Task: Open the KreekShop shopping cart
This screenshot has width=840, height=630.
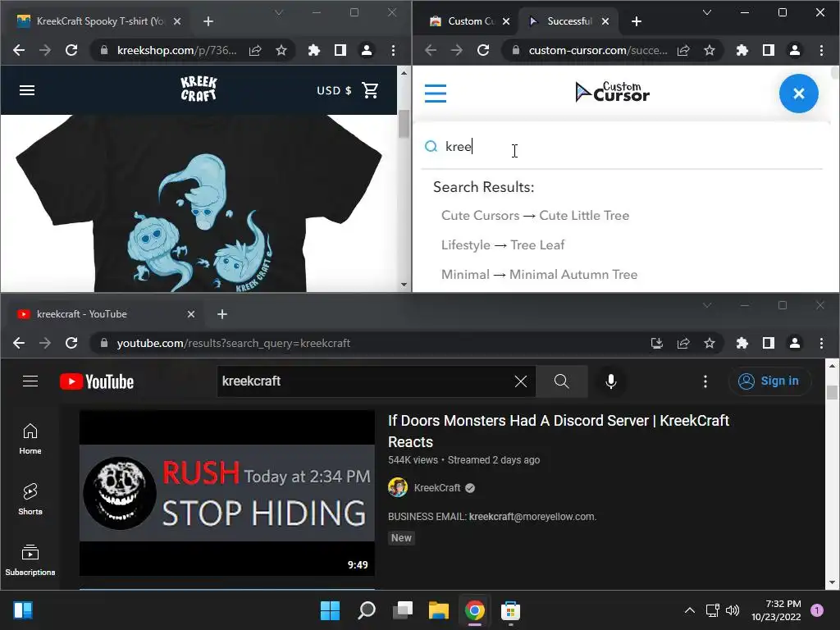Action: pyautogui.click(x=370, y=90)
